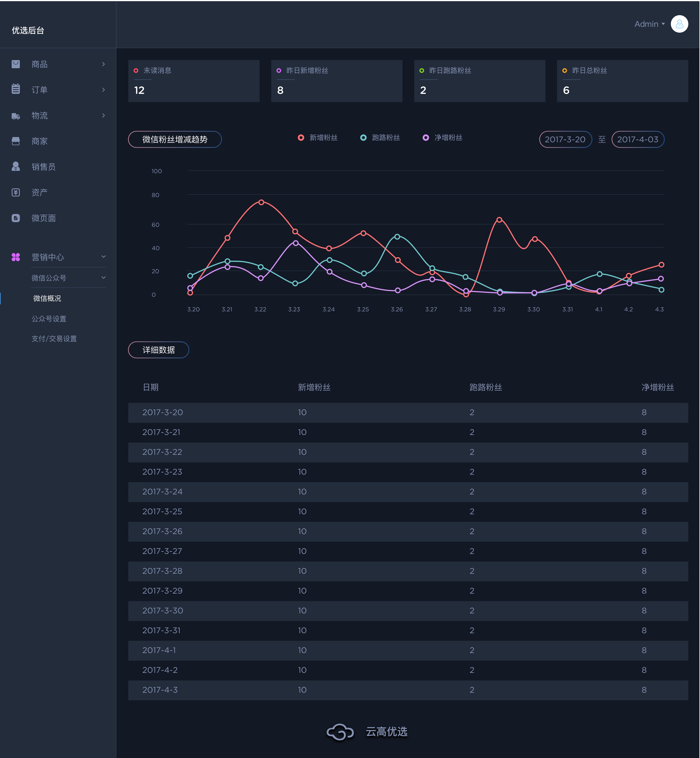
Task: Click the 昨日总粉丝 card showing 6
Action: point(622,81)
